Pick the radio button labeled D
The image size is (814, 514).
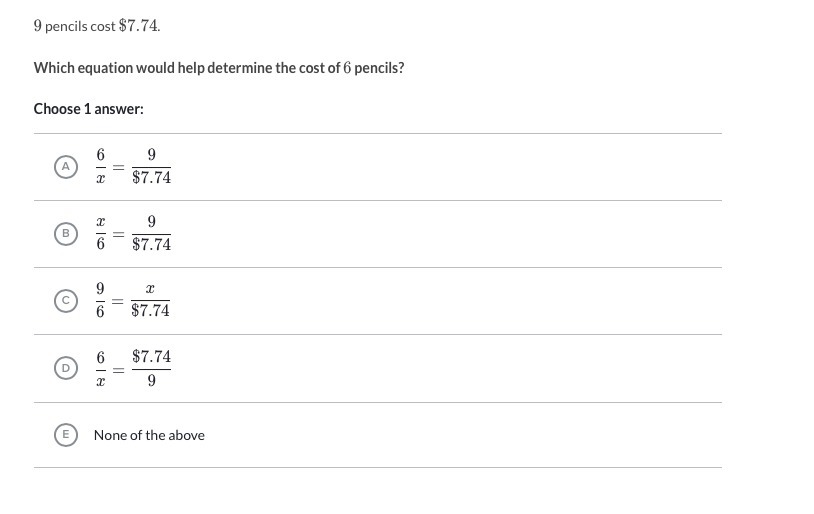click(x=66, y=368)
